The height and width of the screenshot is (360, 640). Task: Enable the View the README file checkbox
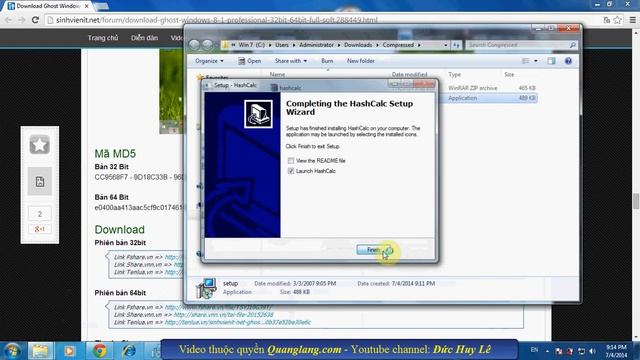click(291, 161)
